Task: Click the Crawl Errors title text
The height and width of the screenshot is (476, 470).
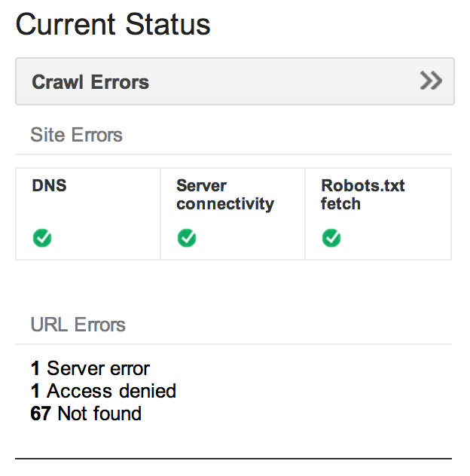Action: tap(90, 82)
